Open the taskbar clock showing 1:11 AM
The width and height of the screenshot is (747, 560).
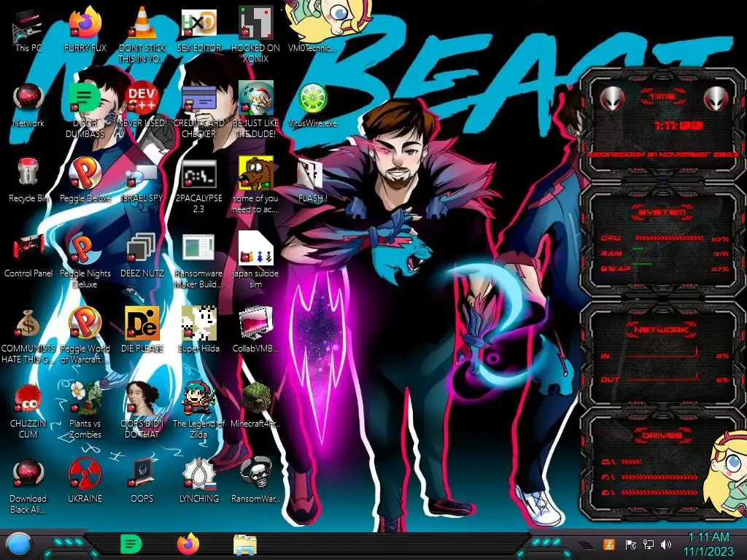708,544
